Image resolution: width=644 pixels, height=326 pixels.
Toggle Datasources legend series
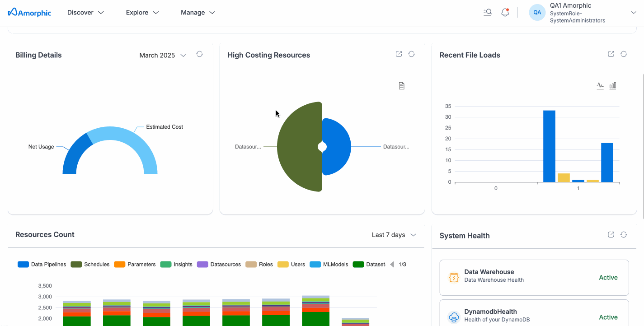tap(219, 264)
